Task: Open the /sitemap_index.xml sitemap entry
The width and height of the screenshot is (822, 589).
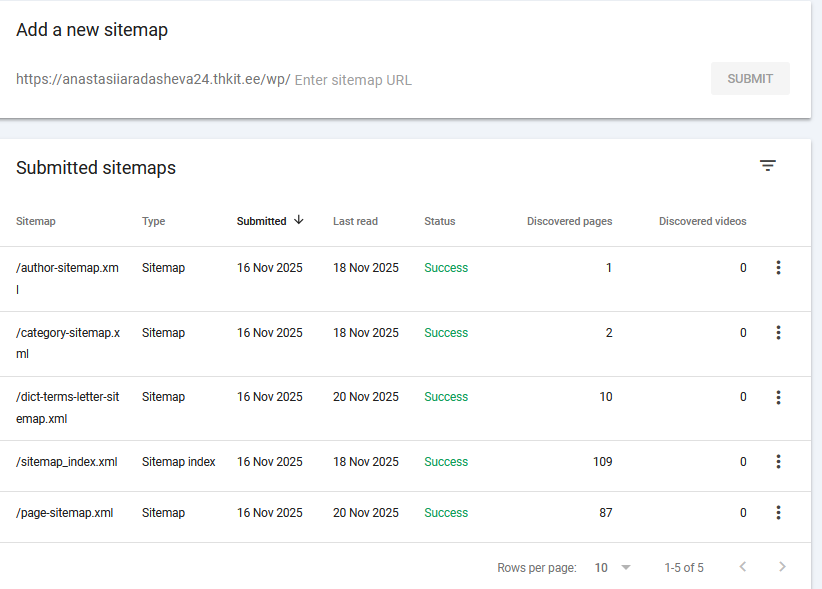Action: pyautogui.click(x=67, y=462)
